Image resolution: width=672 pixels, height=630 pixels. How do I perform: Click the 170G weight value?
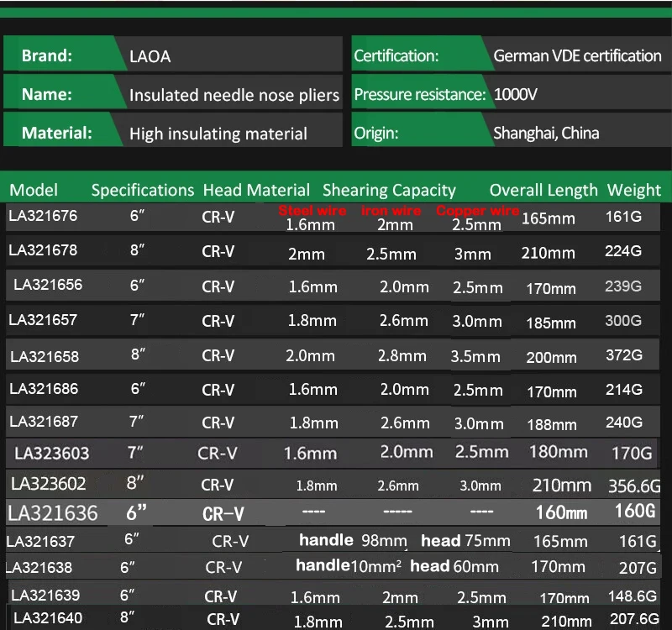(x=633, y=454)
